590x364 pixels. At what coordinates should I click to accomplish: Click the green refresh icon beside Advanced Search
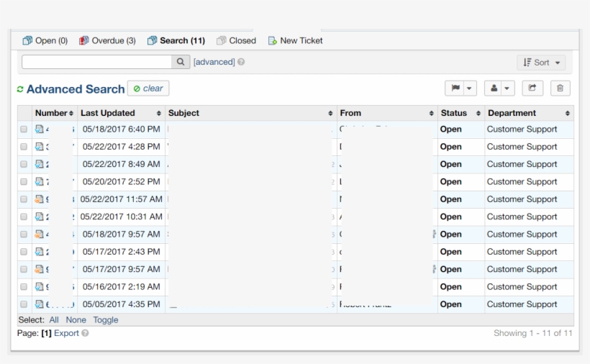tap(20, 90)
